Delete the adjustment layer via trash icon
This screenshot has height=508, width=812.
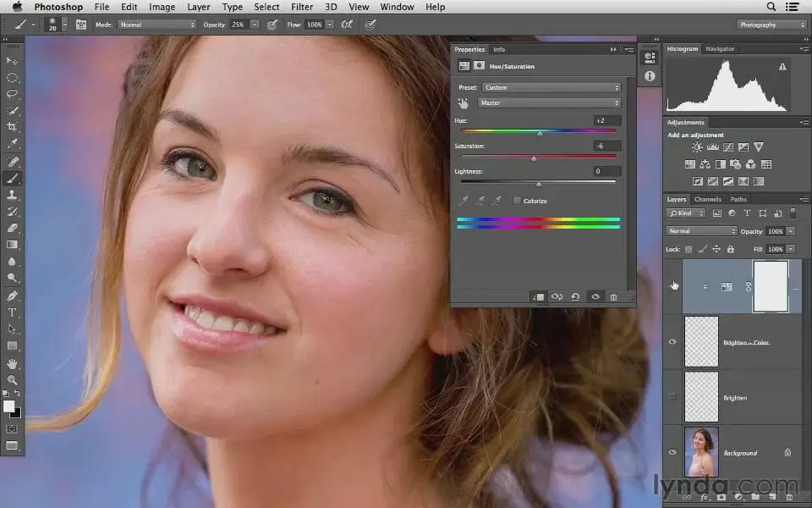tap(613, 297)
